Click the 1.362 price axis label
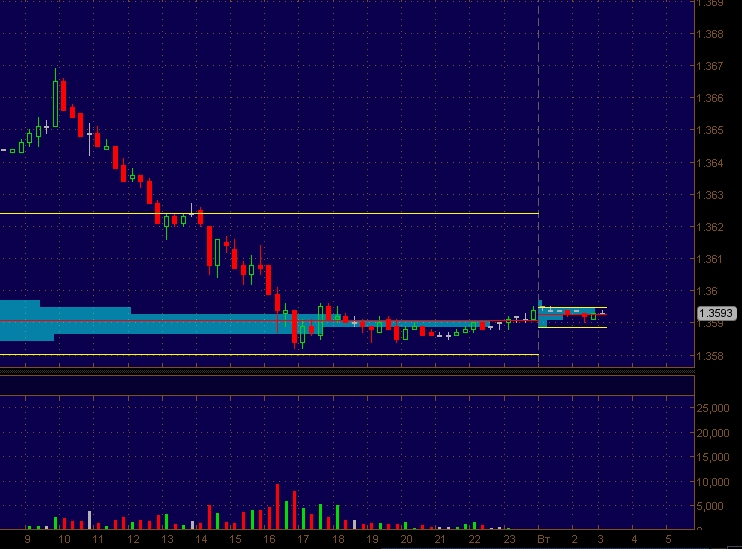742x549 pixels. pyautogui.click(x=710, y=227)
